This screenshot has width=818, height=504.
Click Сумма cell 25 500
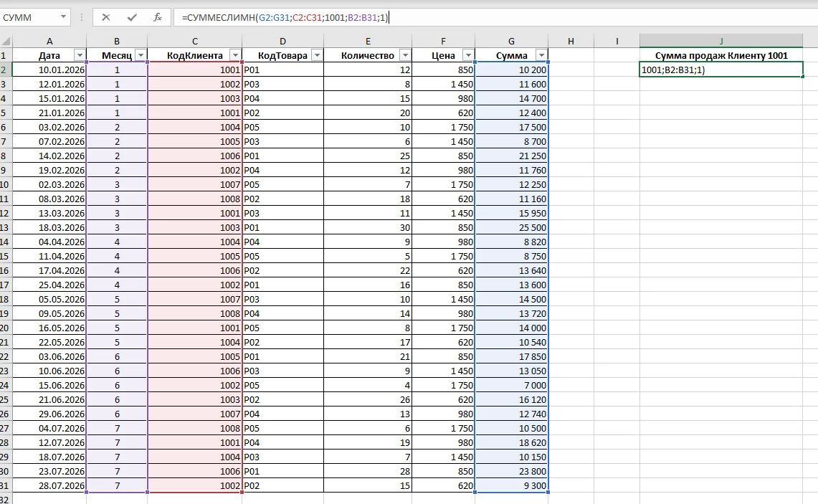tap(511, 227)
